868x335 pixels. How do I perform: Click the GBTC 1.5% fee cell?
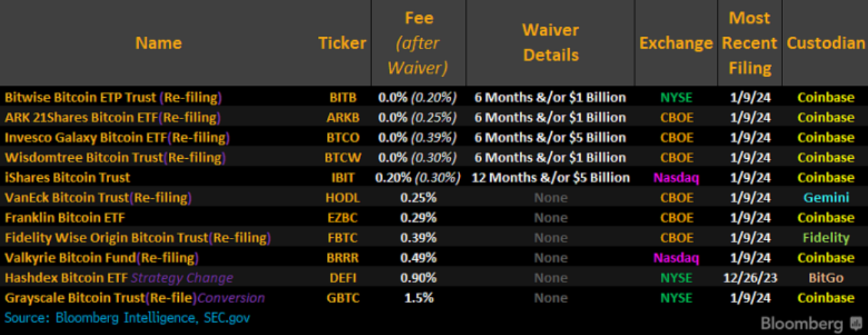418,298
